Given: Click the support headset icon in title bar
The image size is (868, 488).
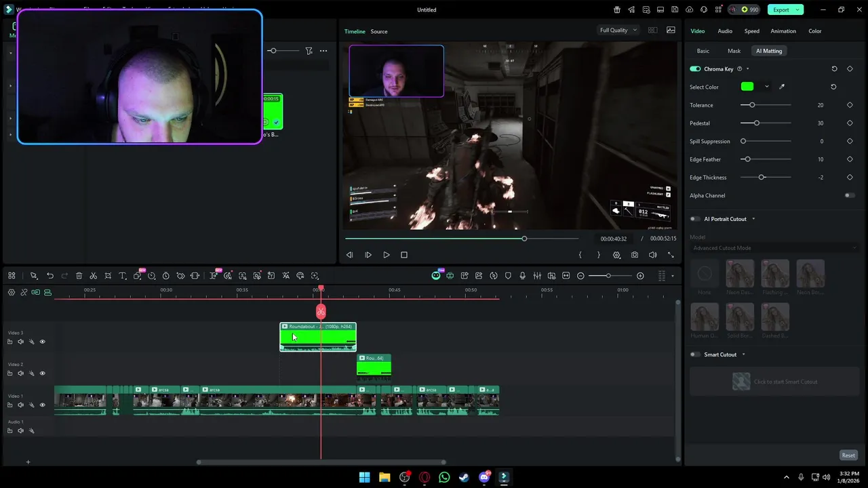Looking at the screenshot, I should point(705,9).
